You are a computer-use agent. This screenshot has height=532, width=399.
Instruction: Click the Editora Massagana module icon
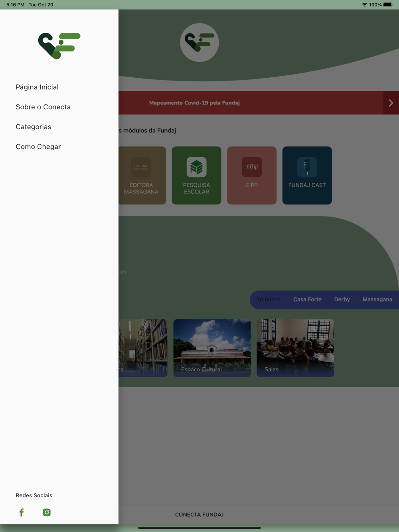pos(141,167)
